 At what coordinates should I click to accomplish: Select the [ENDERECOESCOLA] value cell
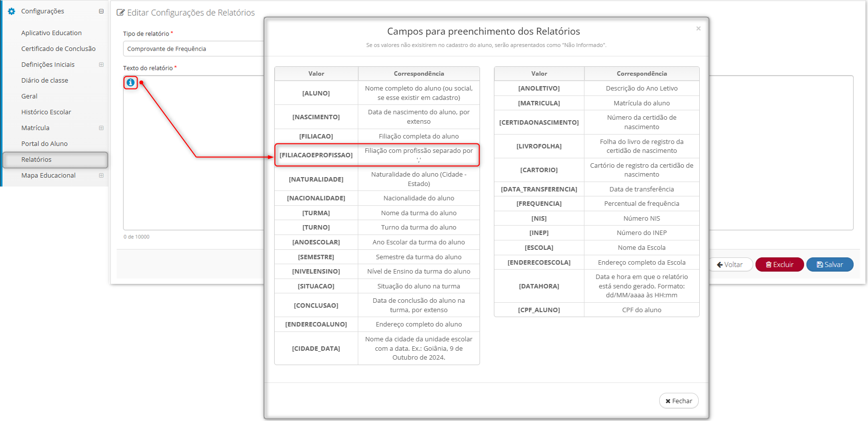click(539, 262)
